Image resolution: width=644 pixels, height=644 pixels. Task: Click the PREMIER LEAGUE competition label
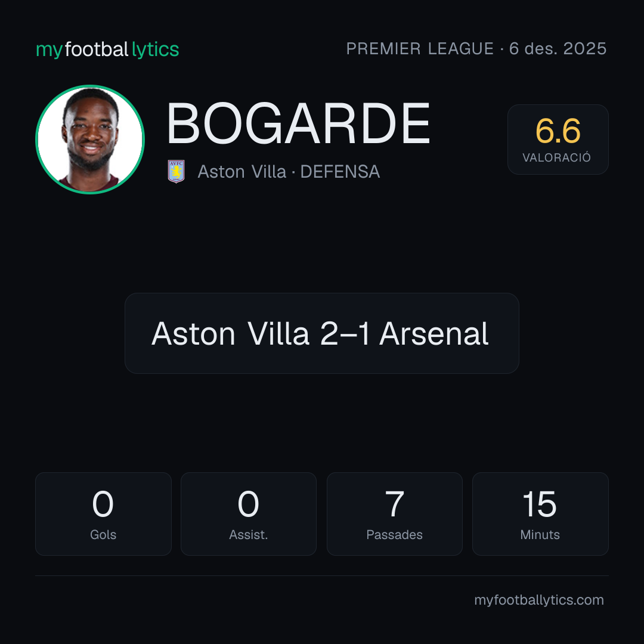[x=420, y=49]
